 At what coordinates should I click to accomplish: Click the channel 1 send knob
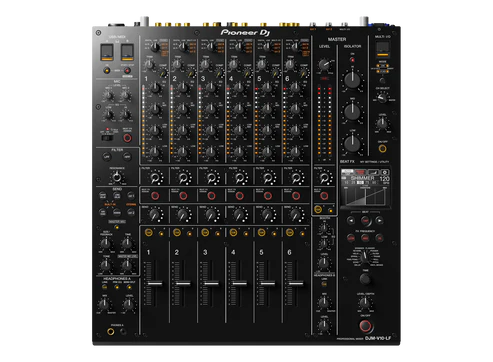(x=155, y=214)
